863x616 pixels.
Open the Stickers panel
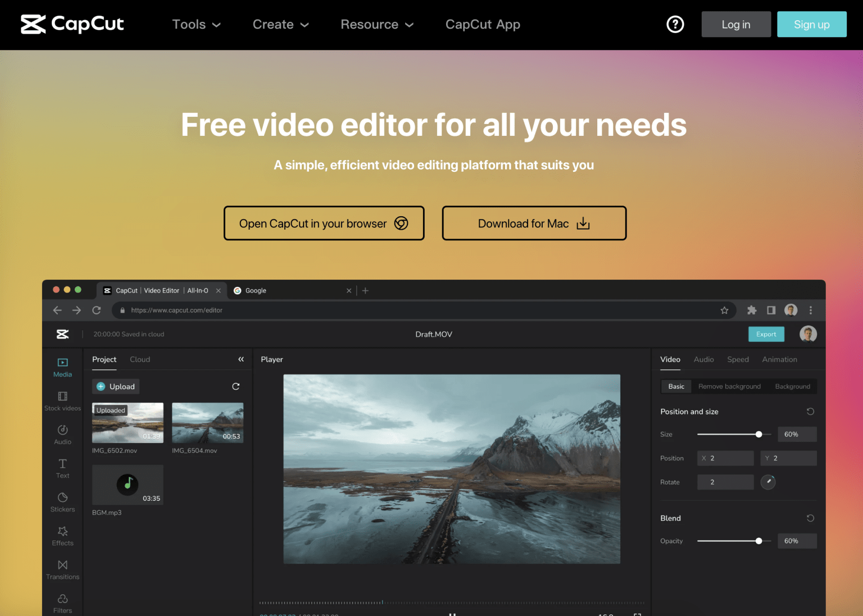tap(62, 501)
